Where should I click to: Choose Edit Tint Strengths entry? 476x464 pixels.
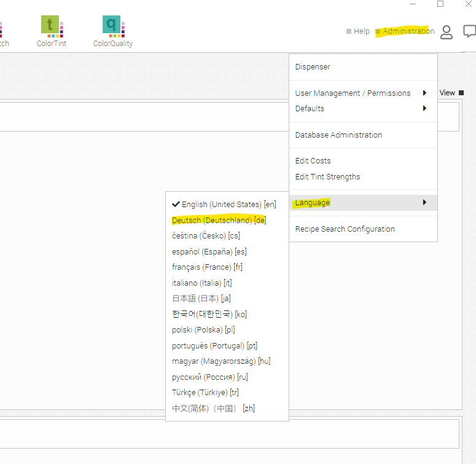coord(363,177)
